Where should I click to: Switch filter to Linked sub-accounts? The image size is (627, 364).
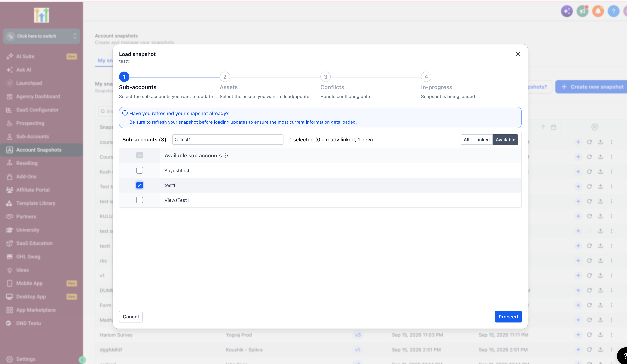(x=482, y=140)
